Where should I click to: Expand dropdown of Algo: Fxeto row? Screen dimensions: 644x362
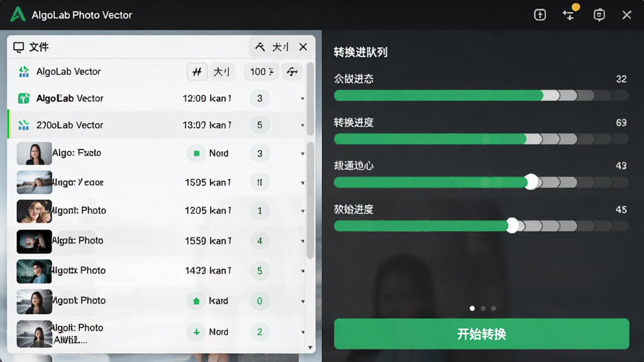303,153
